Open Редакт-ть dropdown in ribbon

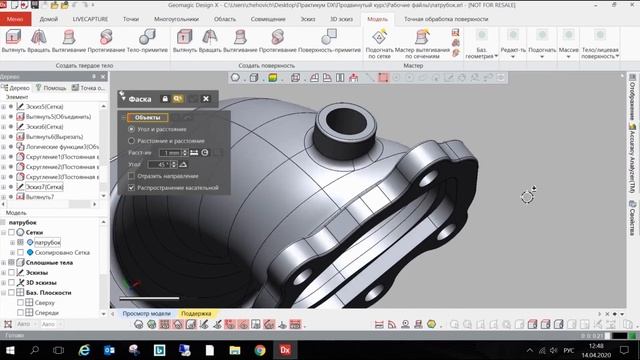pyautogui.click(x=513, y=44)
